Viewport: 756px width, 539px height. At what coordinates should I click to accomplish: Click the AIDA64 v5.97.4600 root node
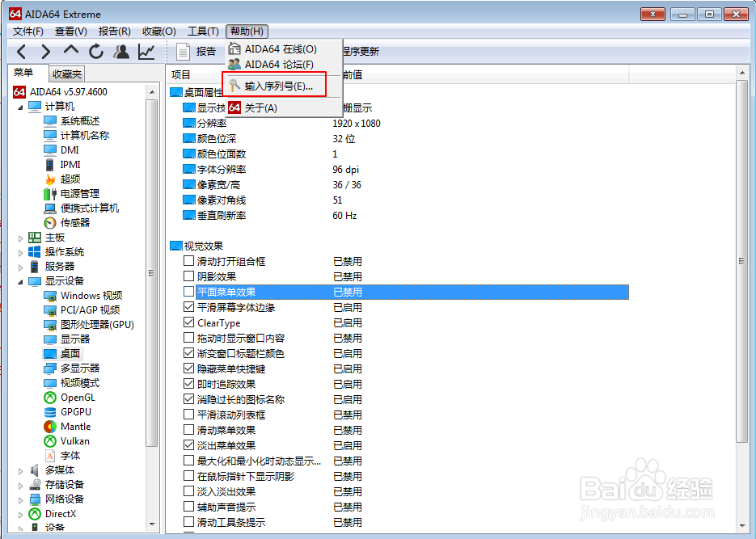61,91
